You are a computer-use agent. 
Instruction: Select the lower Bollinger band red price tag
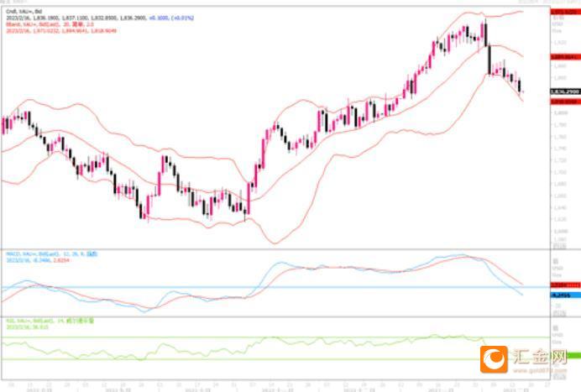click(565, 102)
